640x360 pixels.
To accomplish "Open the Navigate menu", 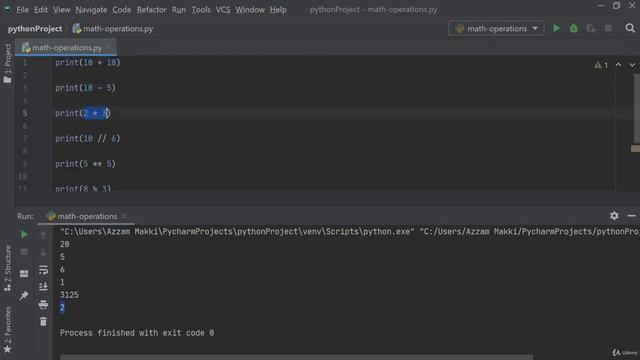I will [91, 9].
